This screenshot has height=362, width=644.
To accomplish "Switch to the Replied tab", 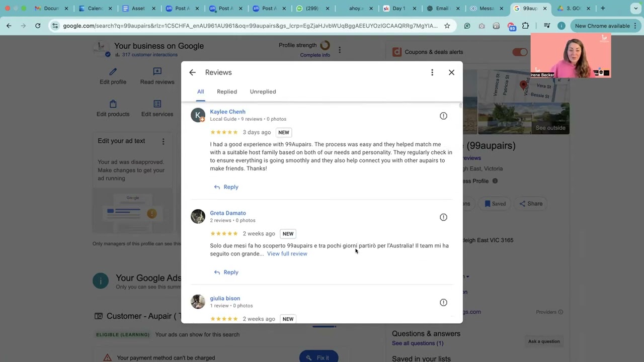I will coord(227,92).
